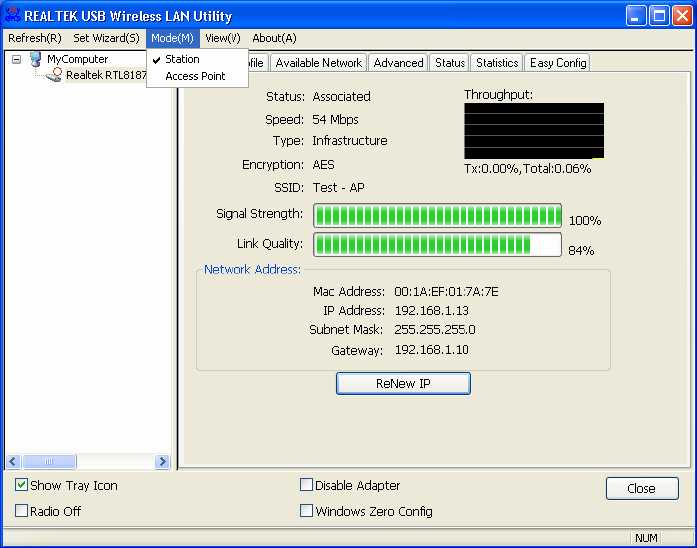Close the open Mode(M) menu

click(172, 38)
